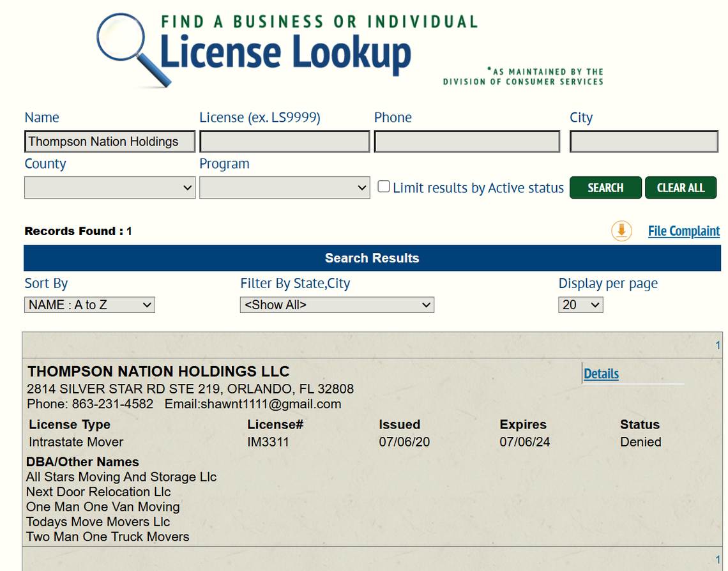728x571 pixels.
Task: Click the License number input field
Action: 284,141
